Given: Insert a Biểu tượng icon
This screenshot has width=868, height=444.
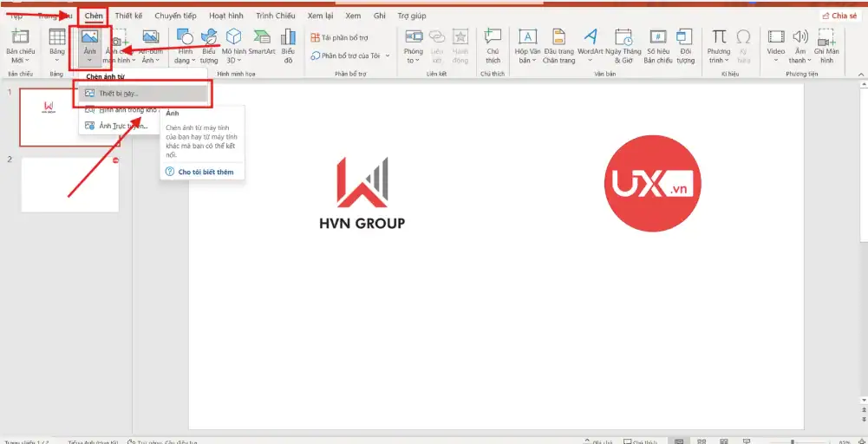Looking at the screenshot, I should pos(209,46).
